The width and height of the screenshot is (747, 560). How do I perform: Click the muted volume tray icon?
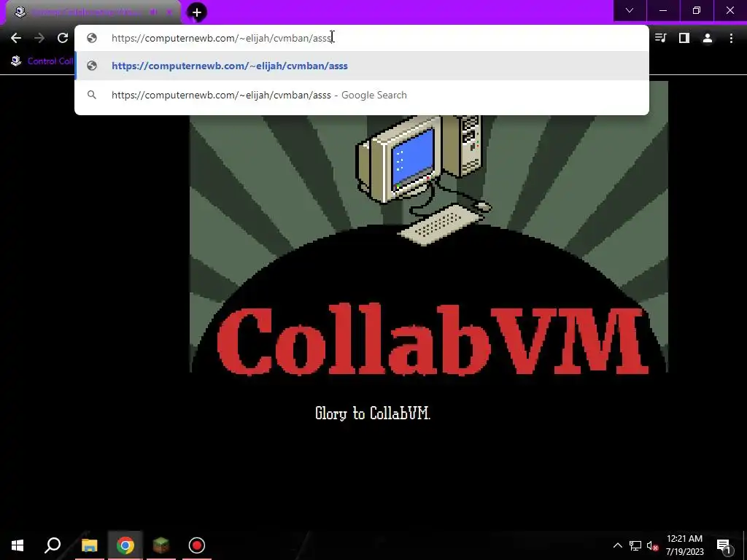652,545
